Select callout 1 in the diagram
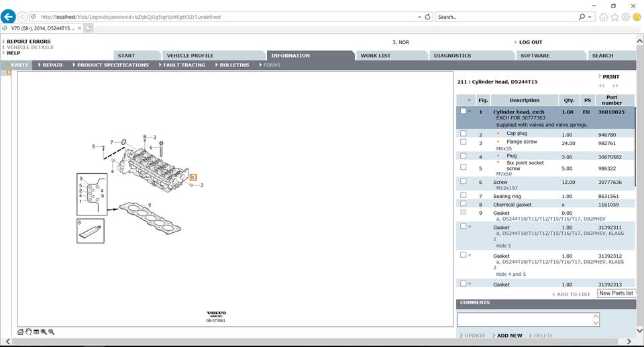644x347 pixels. (x=193, y=177)
